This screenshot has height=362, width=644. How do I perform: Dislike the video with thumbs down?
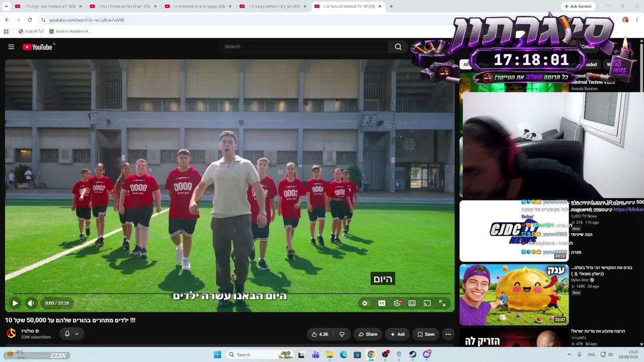(x=342, y=334)
